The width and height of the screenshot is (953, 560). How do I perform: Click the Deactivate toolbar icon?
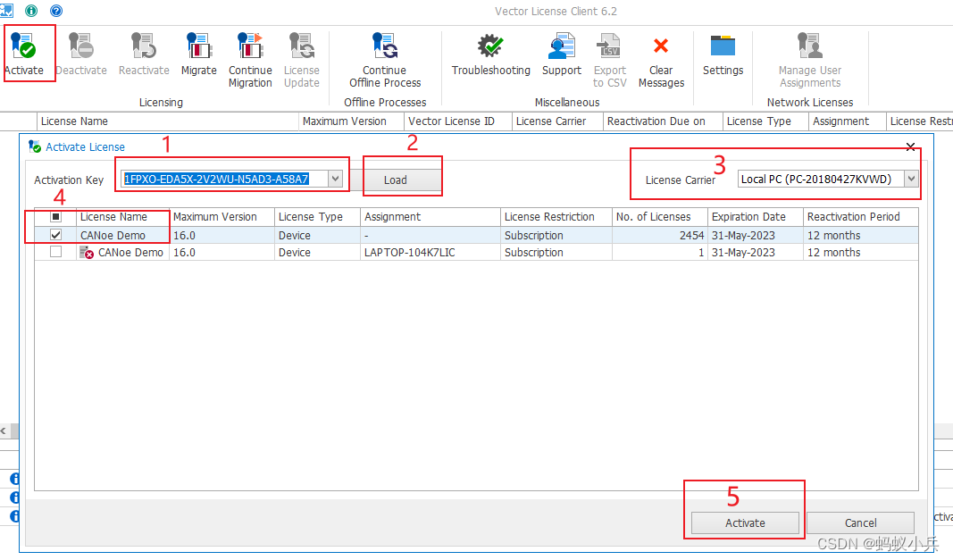(x=81, y=46)
